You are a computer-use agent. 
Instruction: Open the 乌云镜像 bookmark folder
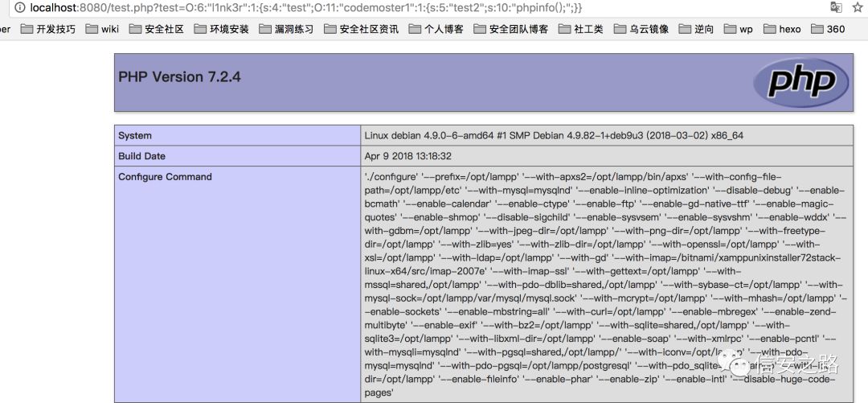point(641,29)
